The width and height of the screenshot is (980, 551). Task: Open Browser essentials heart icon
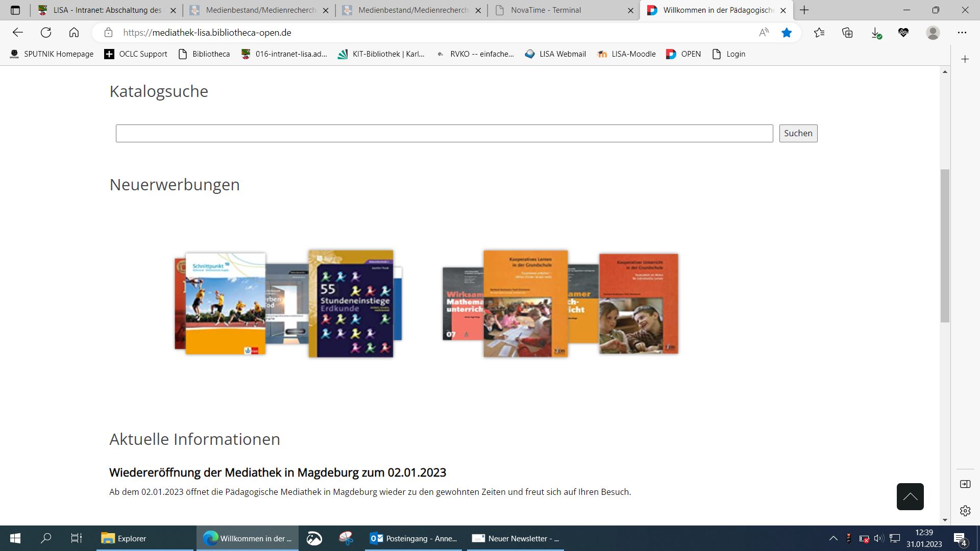(903, 33)
